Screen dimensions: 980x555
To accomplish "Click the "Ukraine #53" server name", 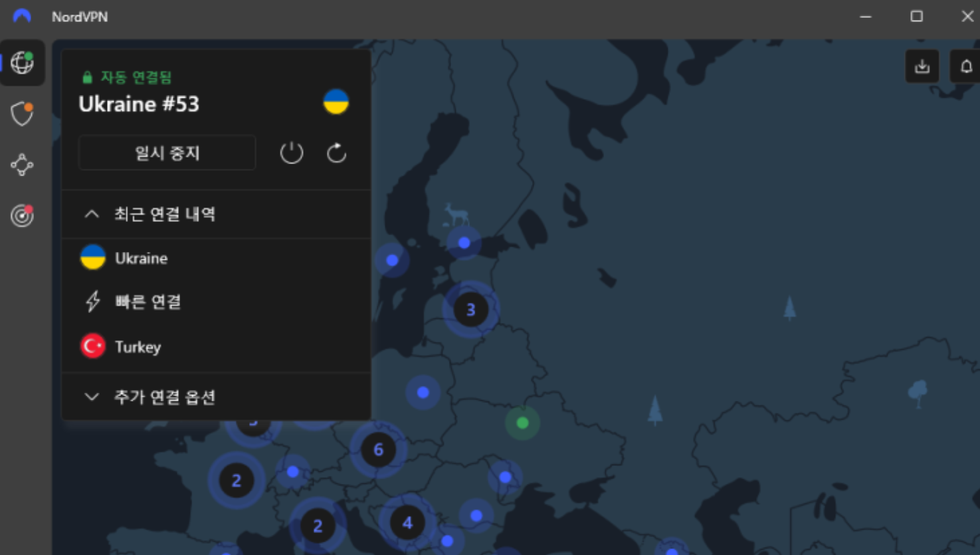I will pyautogui.click(x=139, y=104).
